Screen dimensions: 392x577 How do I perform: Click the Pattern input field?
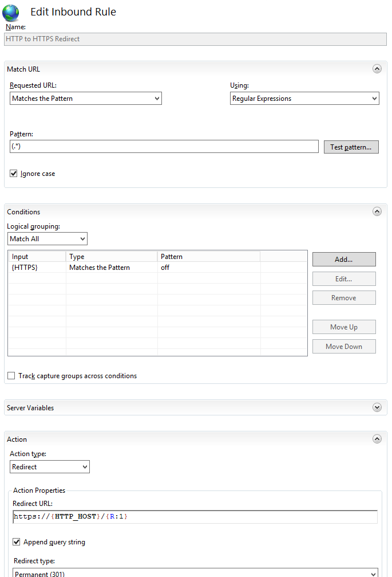(x=164, y=147)
